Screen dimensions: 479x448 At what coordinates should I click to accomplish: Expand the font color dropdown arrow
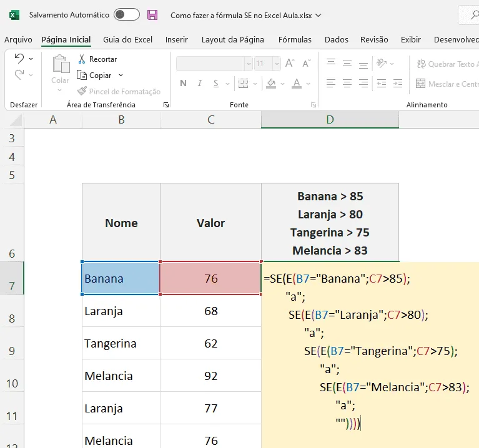pyautogui.click(x=308, y=84)
